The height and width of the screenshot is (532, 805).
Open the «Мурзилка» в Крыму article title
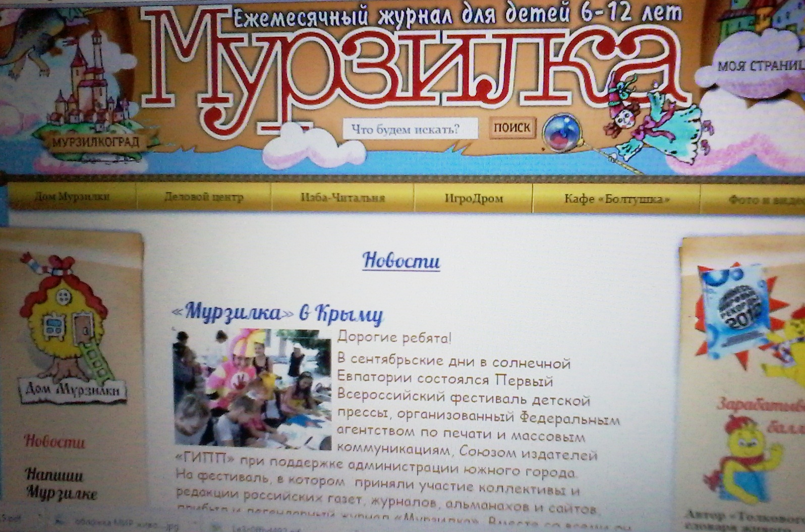[277, 313]
